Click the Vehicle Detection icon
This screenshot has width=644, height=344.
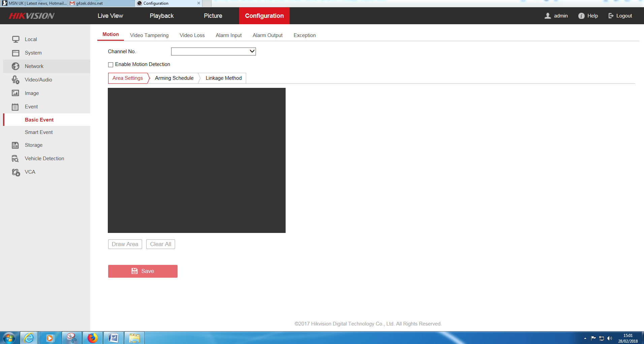(15, 159)
